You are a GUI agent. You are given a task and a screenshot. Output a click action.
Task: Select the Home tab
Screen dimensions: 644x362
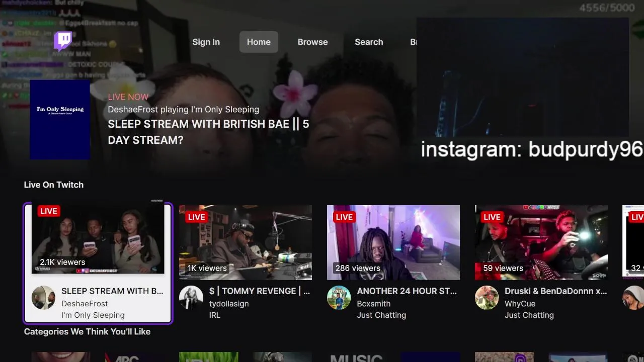259,42
